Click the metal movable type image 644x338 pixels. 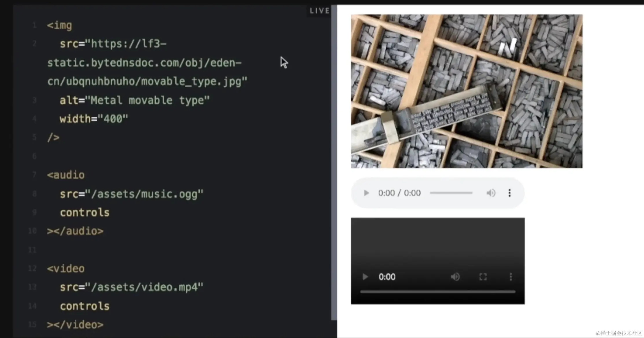click(x=467, y=91)
